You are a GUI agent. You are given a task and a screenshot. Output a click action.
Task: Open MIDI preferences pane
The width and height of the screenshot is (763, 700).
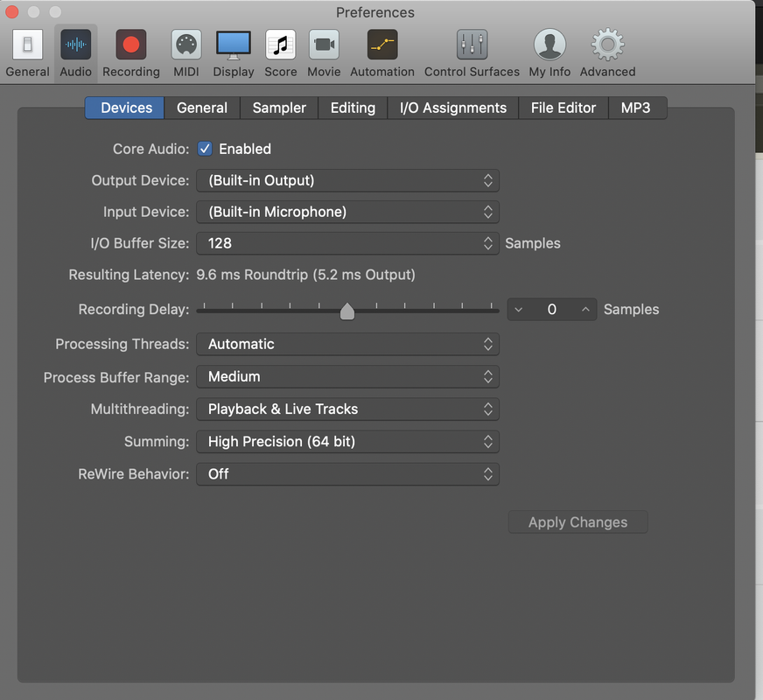[x=186, y=45]
